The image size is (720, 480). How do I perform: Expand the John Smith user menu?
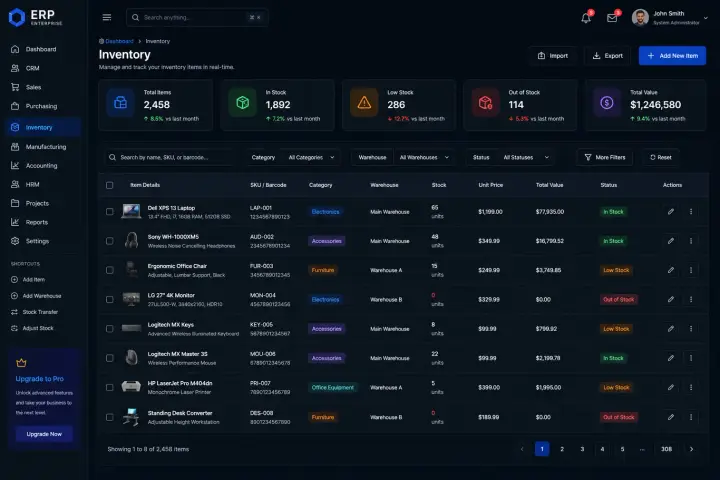[669, 18]
